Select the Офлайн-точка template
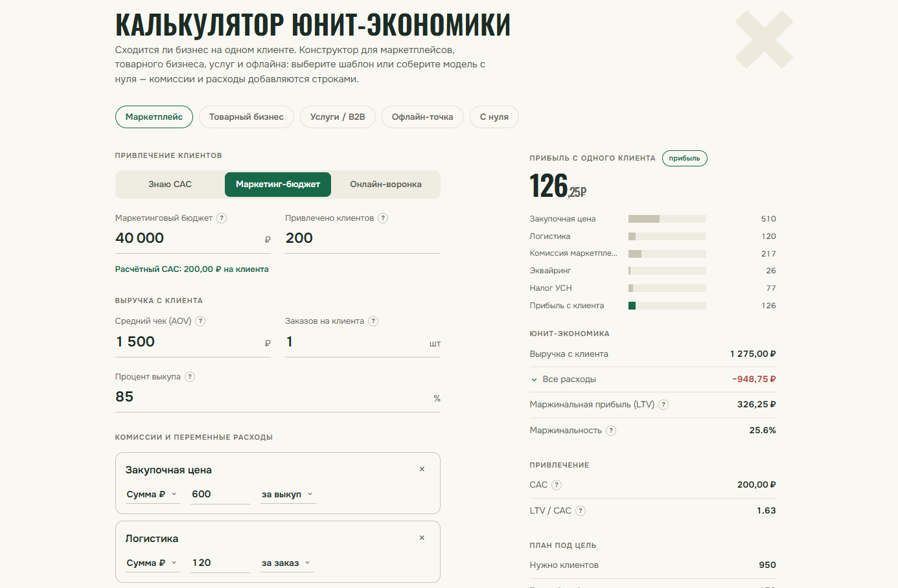898x588 pixels. coord(422,117)
